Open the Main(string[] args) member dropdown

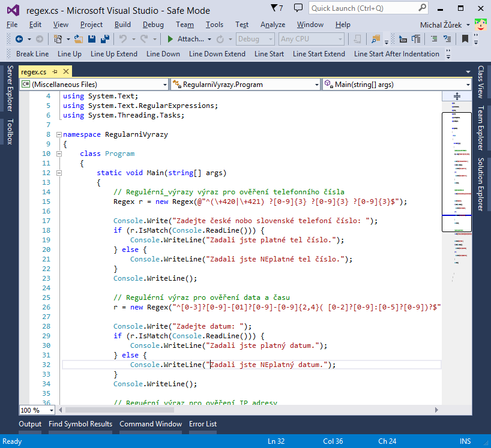397,84
